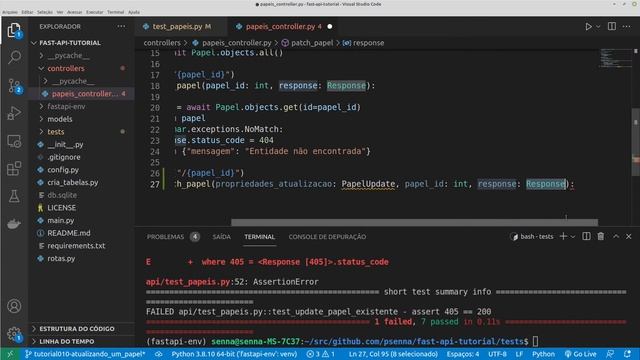
Task: Open the Terminal menu in menu bar
Action: 116,12
